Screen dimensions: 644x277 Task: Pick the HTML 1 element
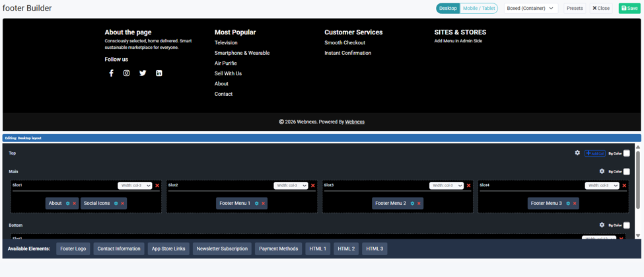point(318,249)
